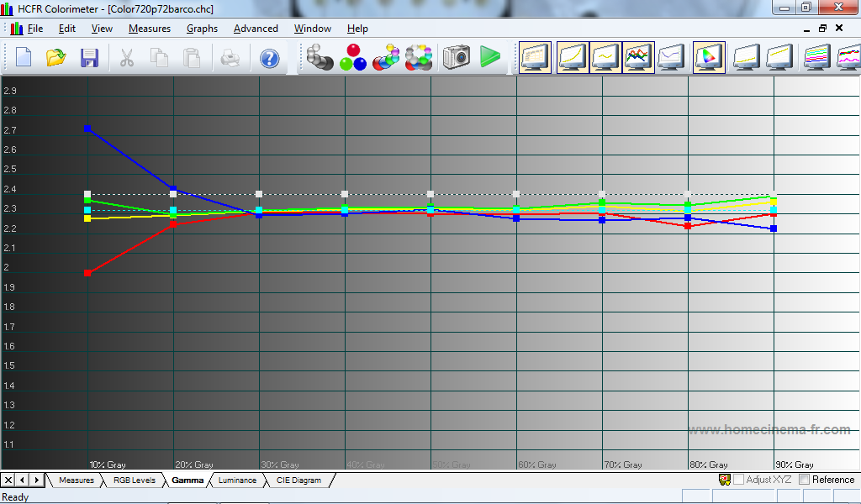Measure primaries with red green blue spheres icon
The height and width of the screenshot is (504, 861).
click(x=353, y=57)
